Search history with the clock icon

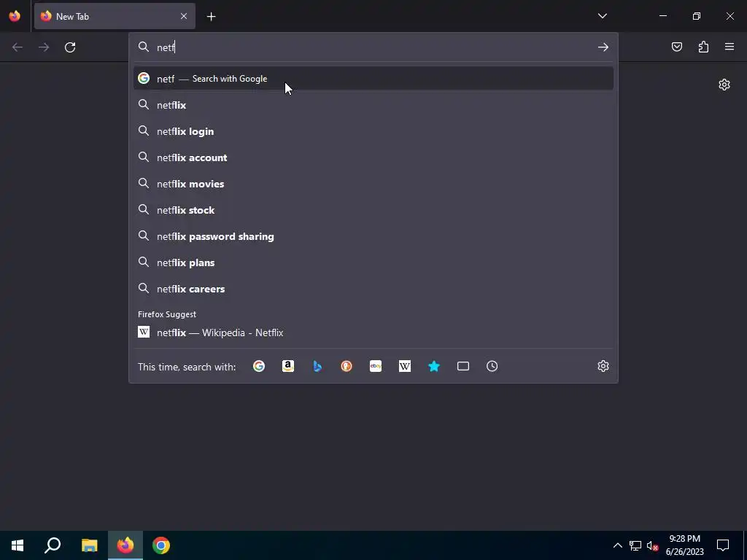[x=492, y=366]
